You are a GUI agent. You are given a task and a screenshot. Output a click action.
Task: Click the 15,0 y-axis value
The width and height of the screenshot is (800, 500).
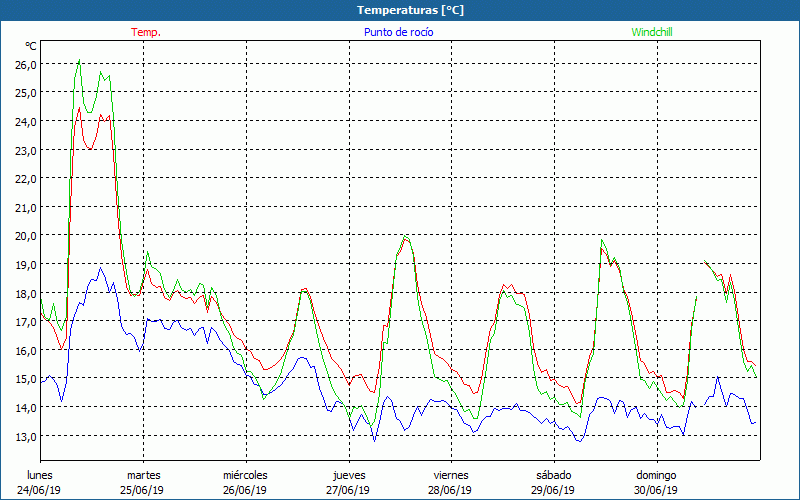(26, 379)
